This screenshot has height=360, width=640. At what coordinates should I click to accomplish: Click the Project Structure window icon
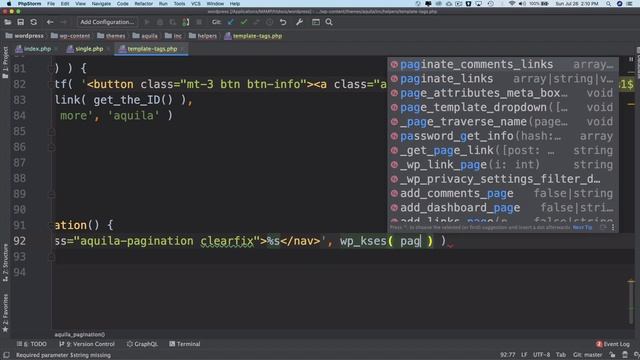click(316, 22)
